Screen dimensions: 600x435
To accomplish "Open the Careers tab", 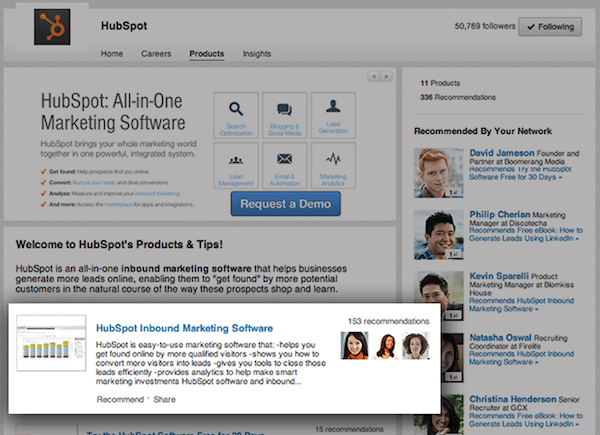I will coord(156,54).
